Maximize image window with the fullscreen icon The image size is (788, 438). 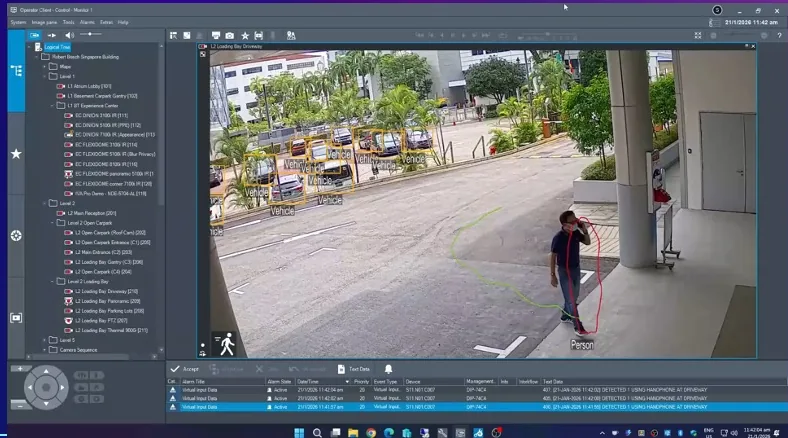(698, 35)
